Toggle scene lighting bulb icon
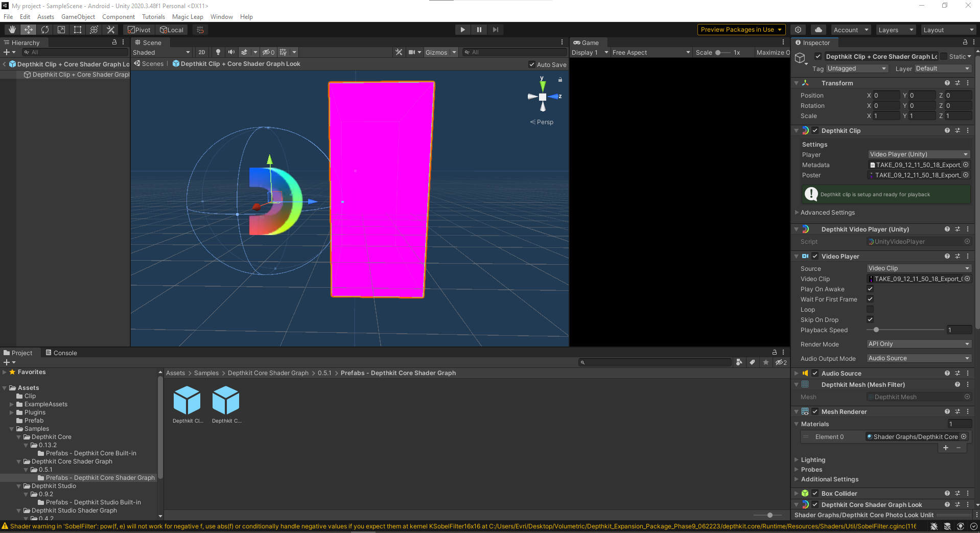Screen dimensions: 980x533 (218, 52)
